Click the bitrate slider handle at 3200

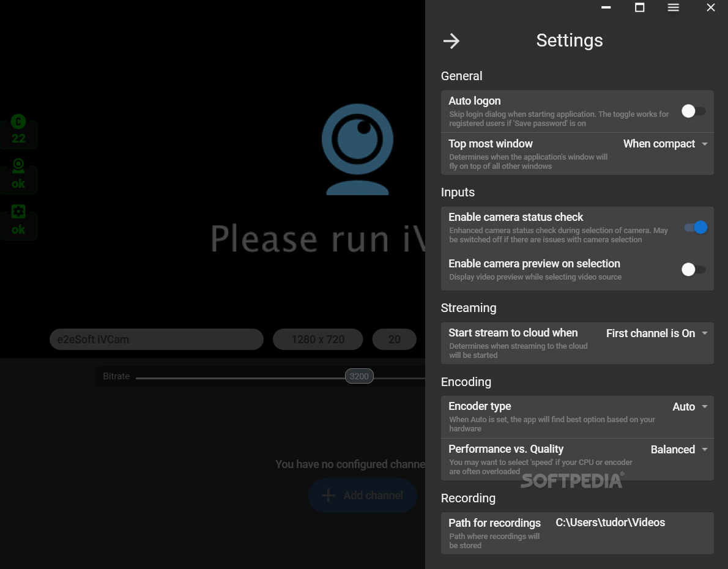pyautogui.click(x=359, y=376)
